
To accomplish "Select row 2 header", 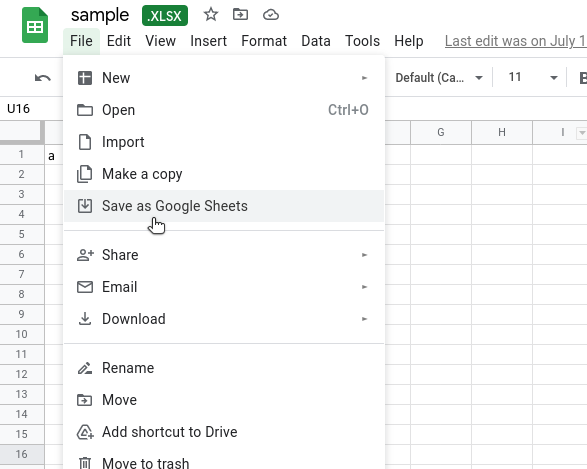I will [22, 174].
